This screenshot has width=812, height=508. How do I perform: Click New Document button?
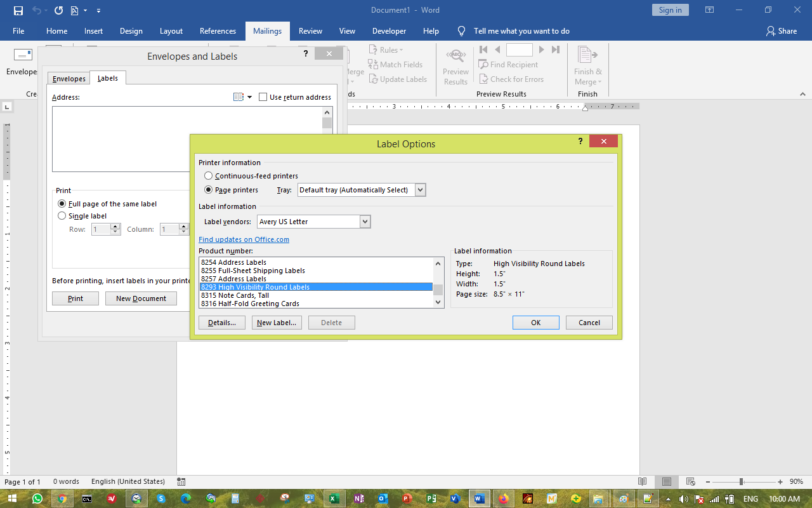141,298
